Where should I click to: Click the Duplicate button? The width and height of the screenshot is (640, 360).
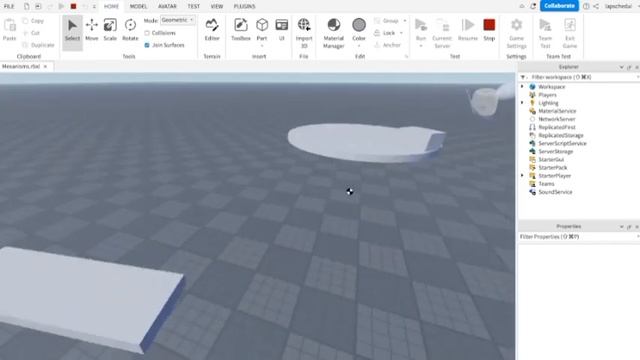[38, 45]
